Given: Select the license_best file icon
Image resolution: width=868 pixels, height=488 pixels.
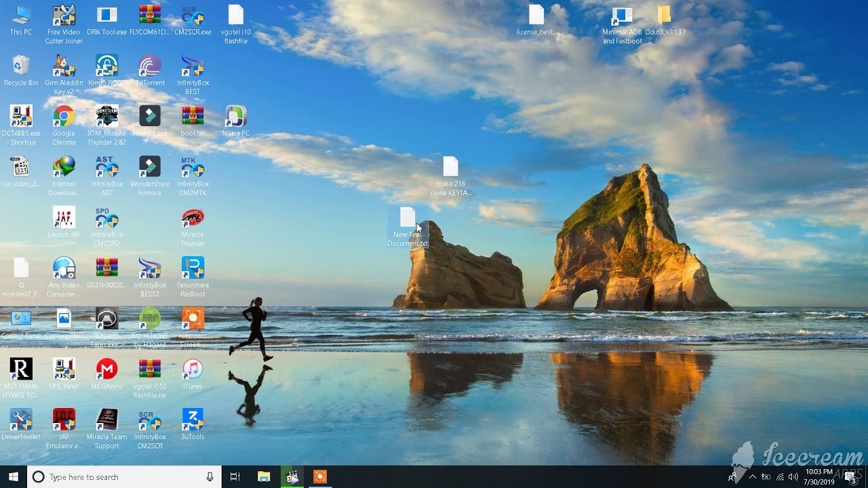Looking at the screenshot, I should click(536, 20).
